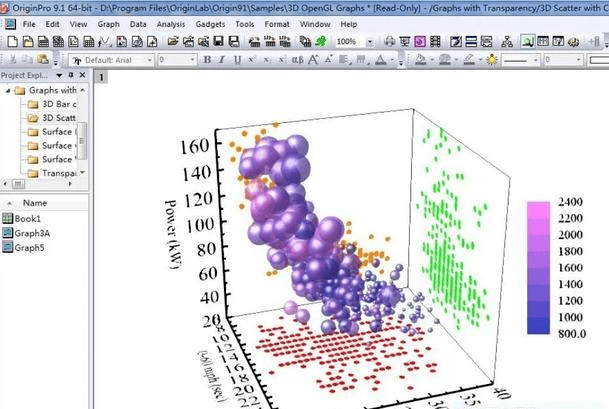Click the hierarchy tree diagram toolbar icon
Screen dimensions: 609x409
tap(507, 41)
